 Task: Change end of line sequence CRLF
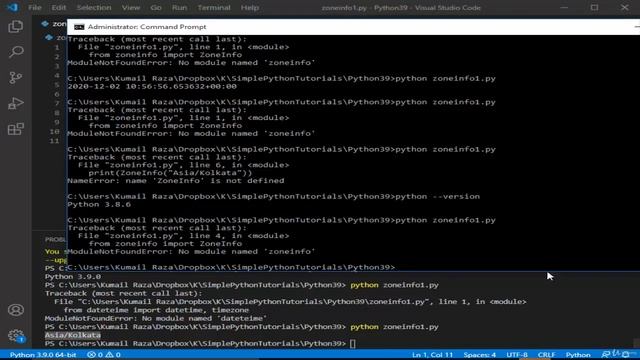click(x=546, y=355)
